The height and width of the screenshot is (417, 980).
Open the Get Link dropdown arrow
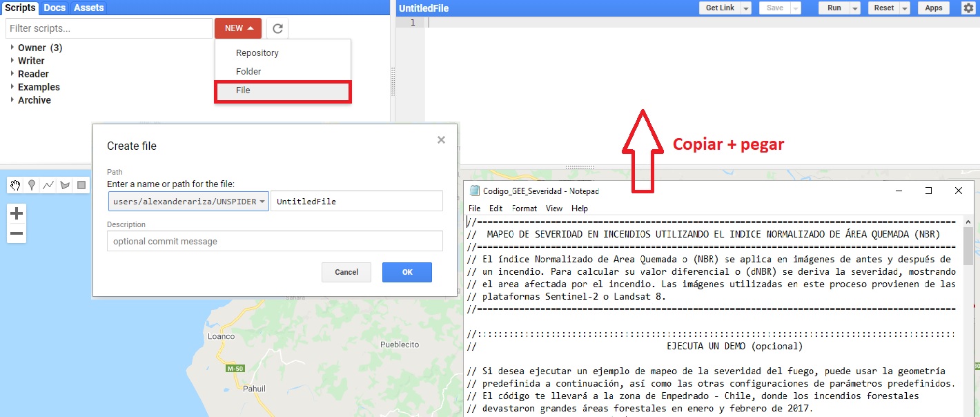746,8
